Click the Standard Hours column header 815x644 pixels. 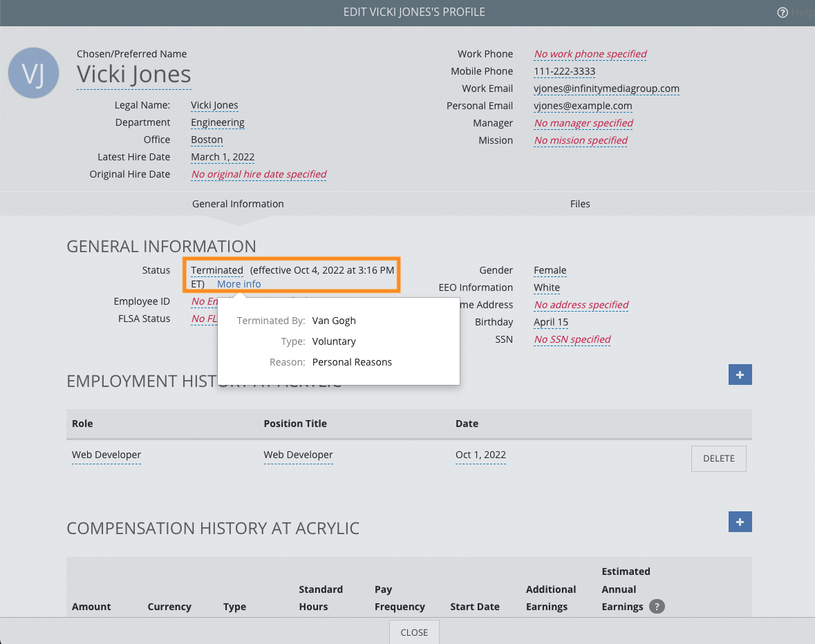coord(321,598)
